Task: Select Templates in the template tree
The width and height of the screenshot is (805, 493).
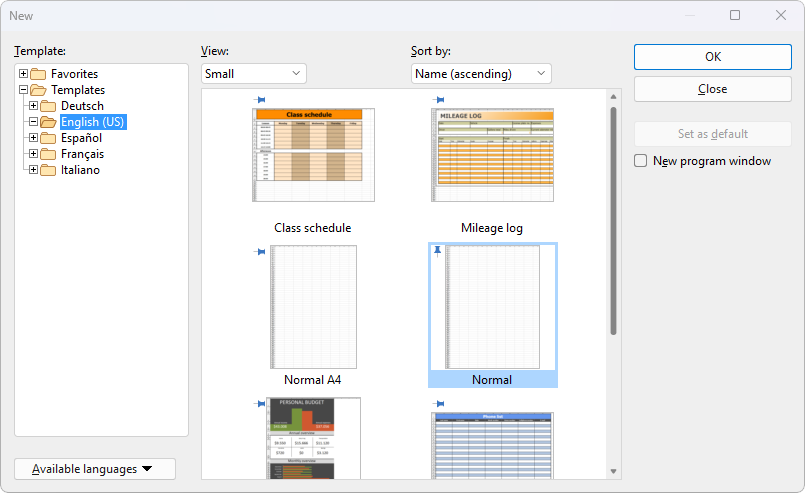Action: 78,90
